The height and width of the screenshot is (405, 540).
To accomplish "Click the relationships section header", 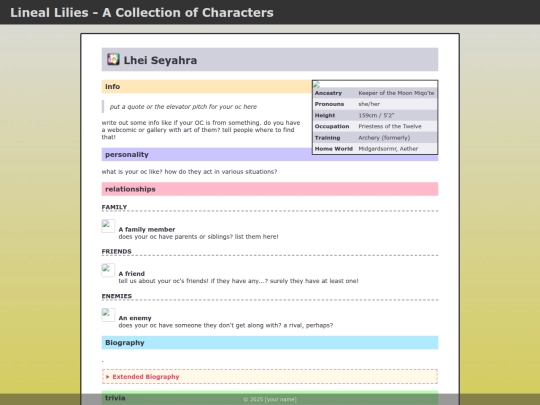I will coord(270,189).
